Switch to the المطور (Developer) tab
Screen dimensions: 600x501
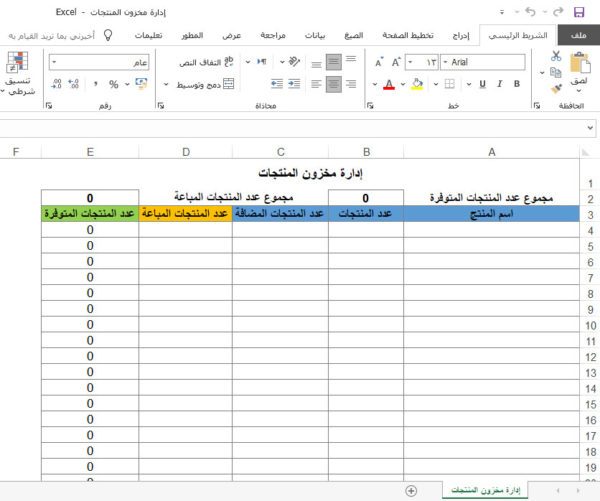[192, 36]
